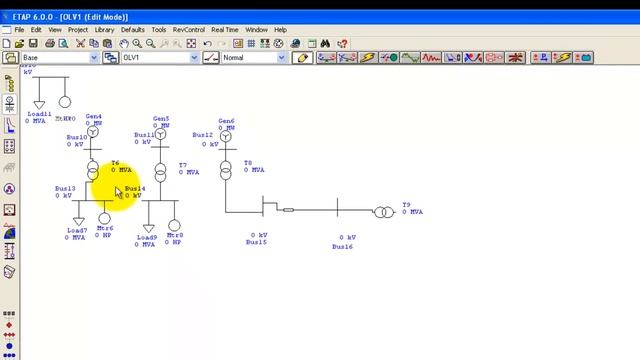Select the Pan hand tool
The width and height of the screenshot is (640, 360).
click(x=124, y=43)
